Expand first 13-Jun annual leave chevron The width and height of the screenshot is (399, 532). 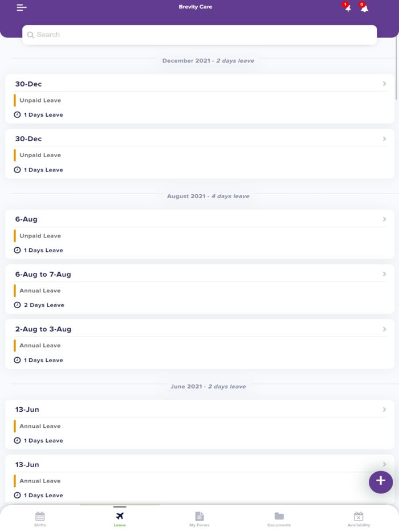pyautogui.click(x=385, y=410)
